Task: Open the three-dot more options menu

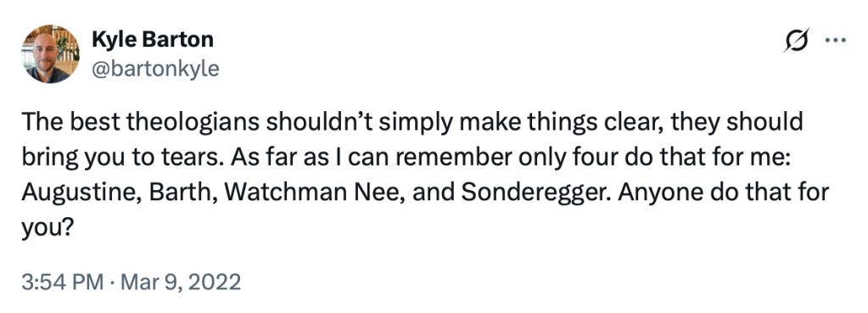Action: click(836, 40)
